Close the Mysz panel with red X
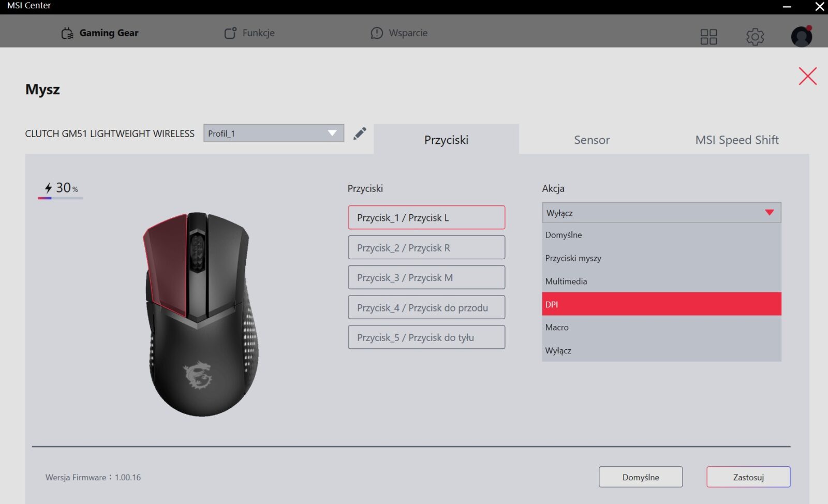Viewport: 828px width, 504px height. pos(807,76)
